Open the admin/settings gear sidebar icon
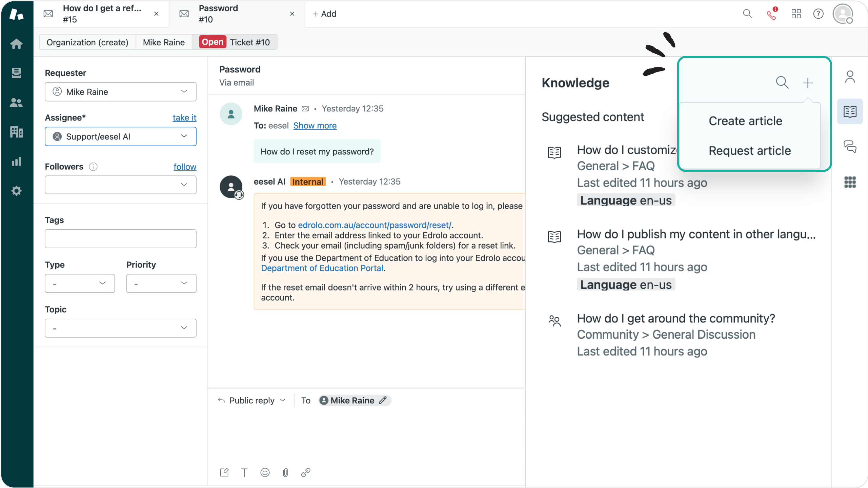This screenshot has width=868, height=488. point(16,191)
